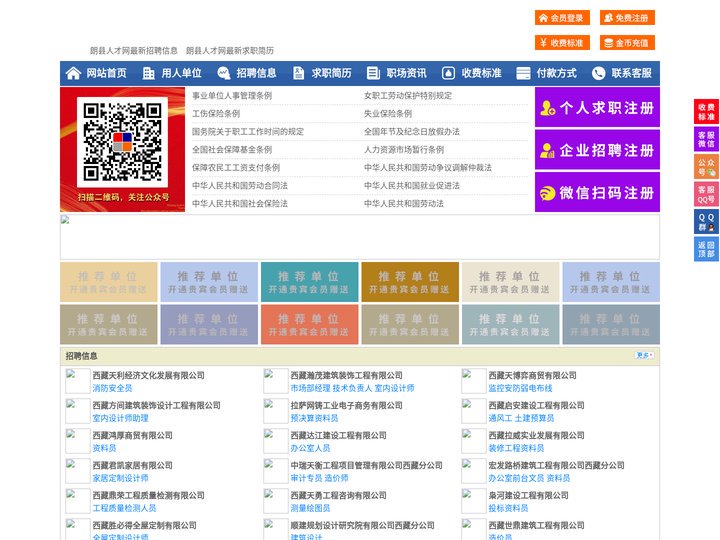Click the news icon beside 职场资讯
This screenshot has width=720, height=540.
pos(373,73)
